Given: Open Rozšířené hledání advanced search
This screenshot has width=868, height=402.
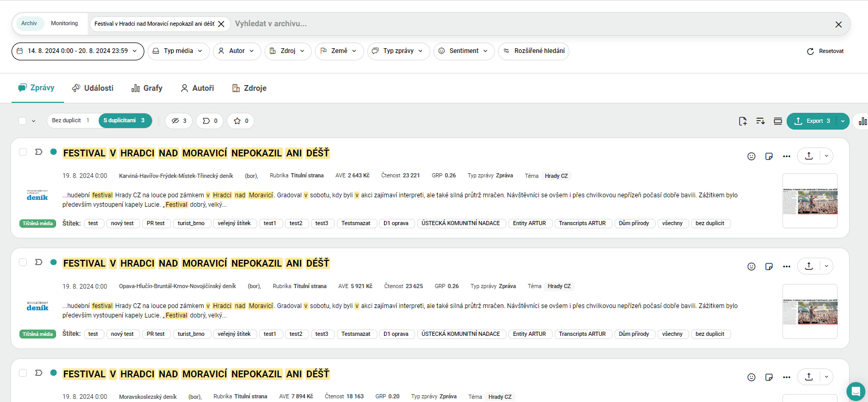Looking at the screenshot, I should [x=534, y=51].
